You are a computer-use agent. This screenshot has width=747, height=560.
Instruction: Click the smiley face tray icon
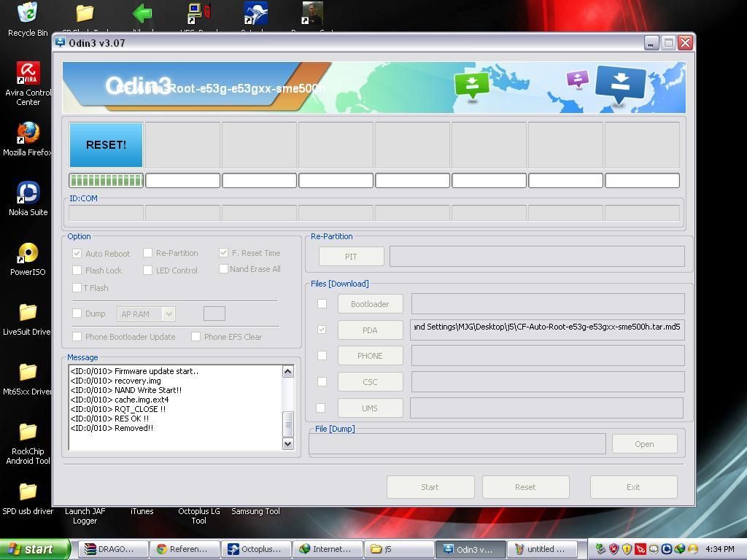pos(654,549)
